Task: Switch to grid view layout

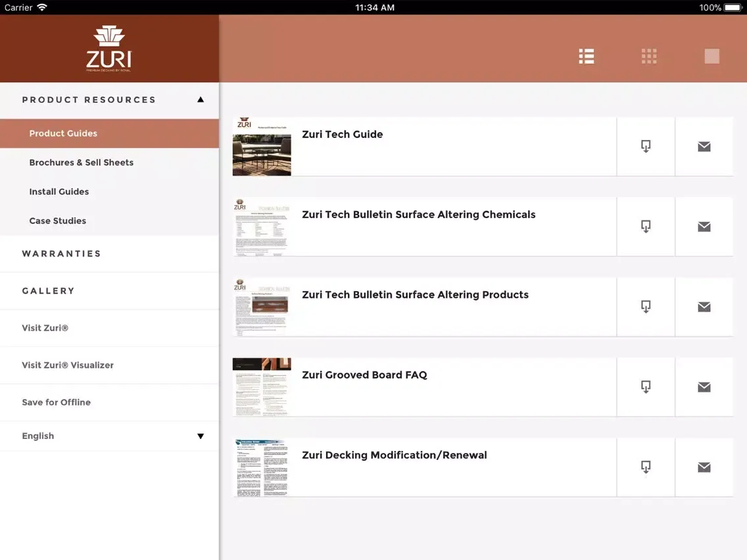Action: point(649,56)
